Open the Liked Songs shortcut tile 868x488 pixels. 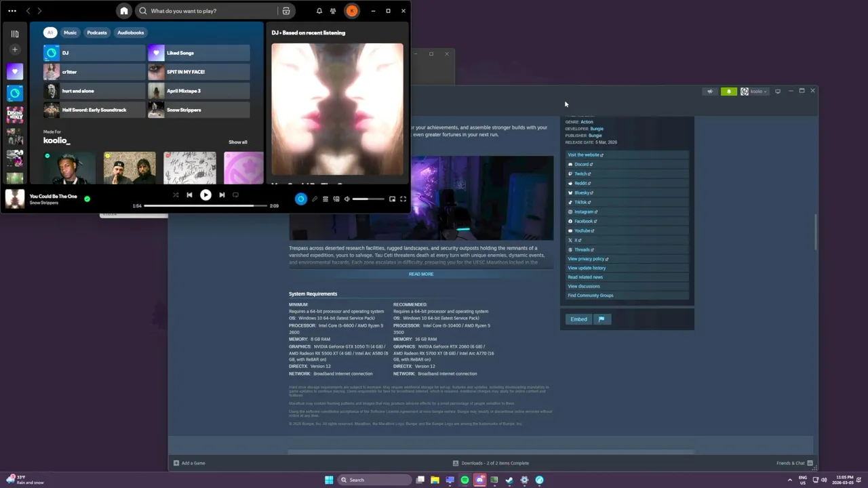[x=199, y=53]
